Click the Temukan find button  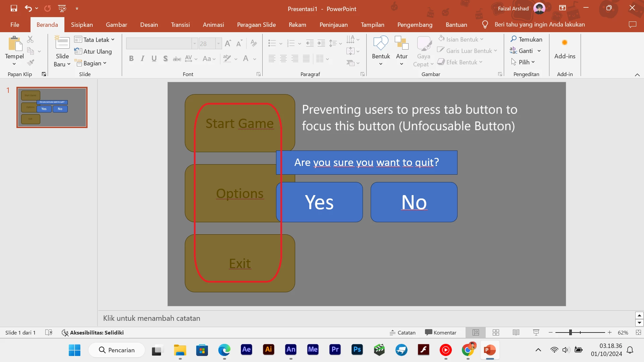[526, 39]
